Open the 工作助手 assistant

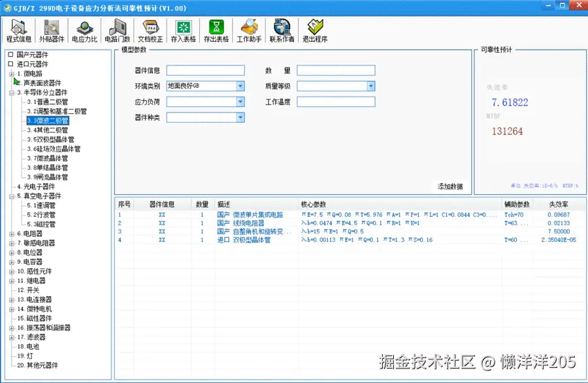(248, 30)
